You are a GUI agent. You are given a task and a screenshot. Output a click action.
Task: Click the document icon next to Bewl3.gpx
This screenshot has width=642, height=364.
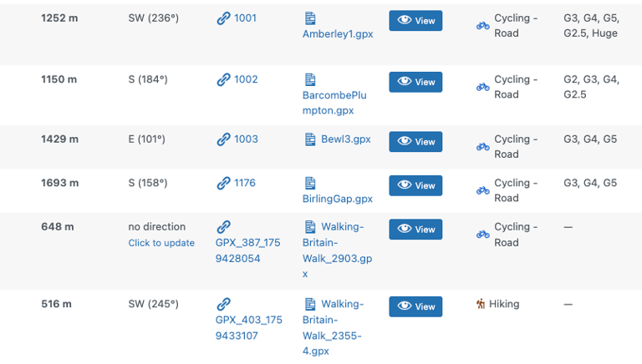(x=310, y=139)
